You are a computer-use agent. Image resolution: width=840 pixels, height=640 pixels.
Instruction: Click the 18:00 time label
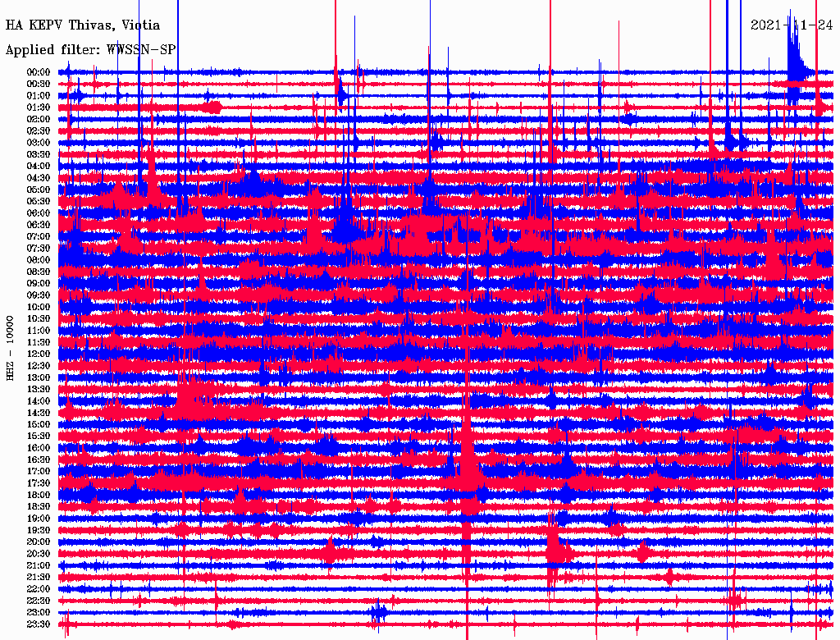click(x=39, y=496)
